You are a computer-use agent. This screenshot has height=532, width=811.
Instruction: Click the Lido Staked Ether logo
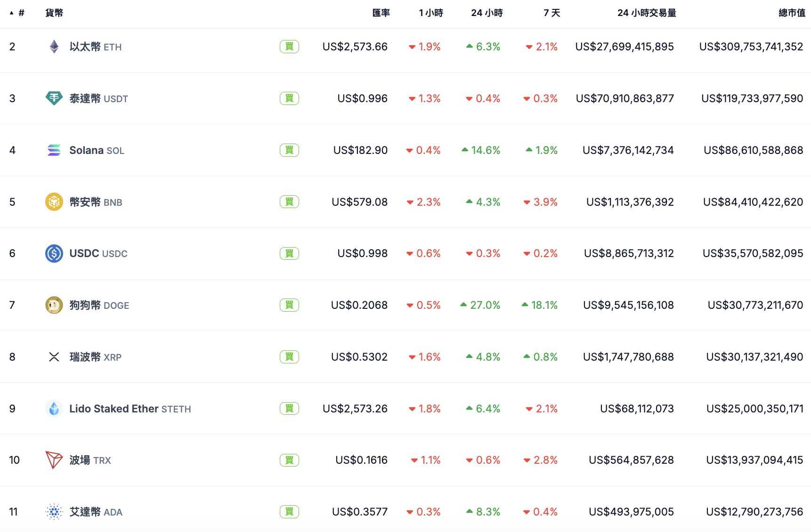pos(54,409)
